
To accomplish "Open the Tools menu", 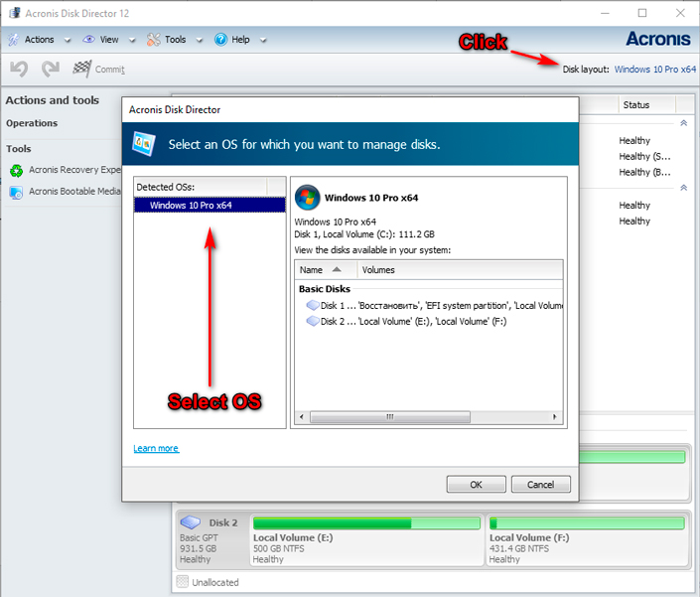I will pyautogui.click(x=175, y=40).
